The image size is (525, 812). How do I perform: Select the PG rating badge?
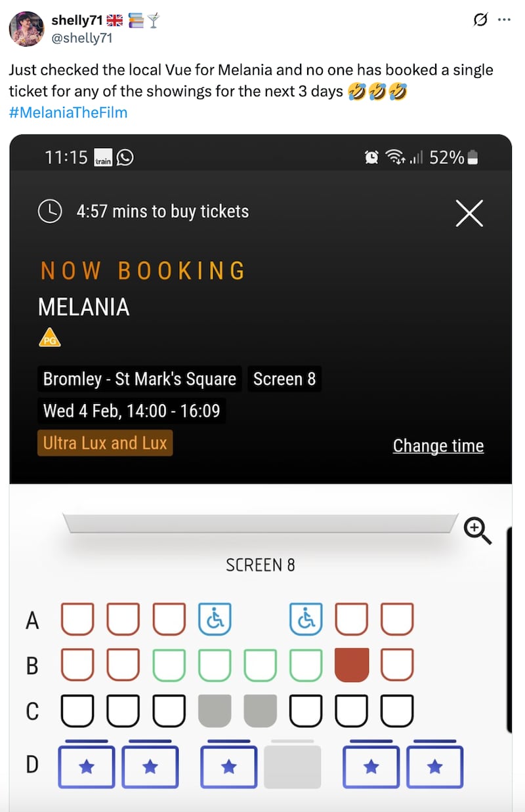[49, 336]
